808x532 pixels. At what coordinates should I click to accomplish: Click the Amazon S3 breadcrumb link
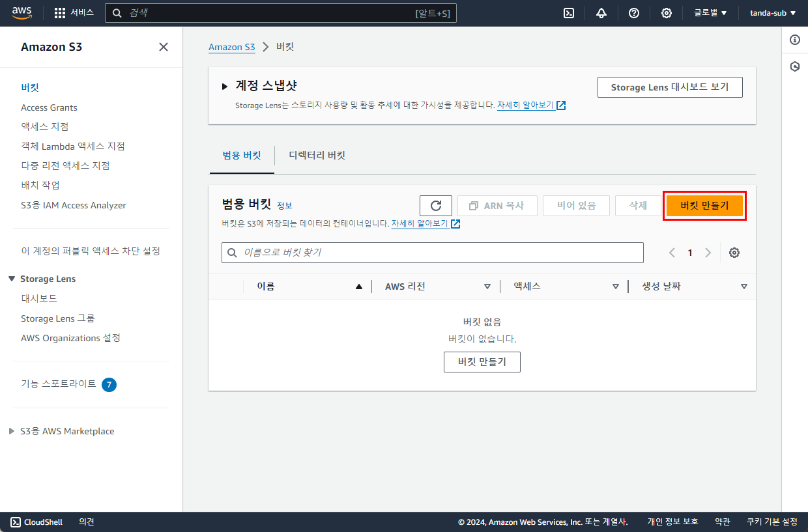[x=232, y=47]
